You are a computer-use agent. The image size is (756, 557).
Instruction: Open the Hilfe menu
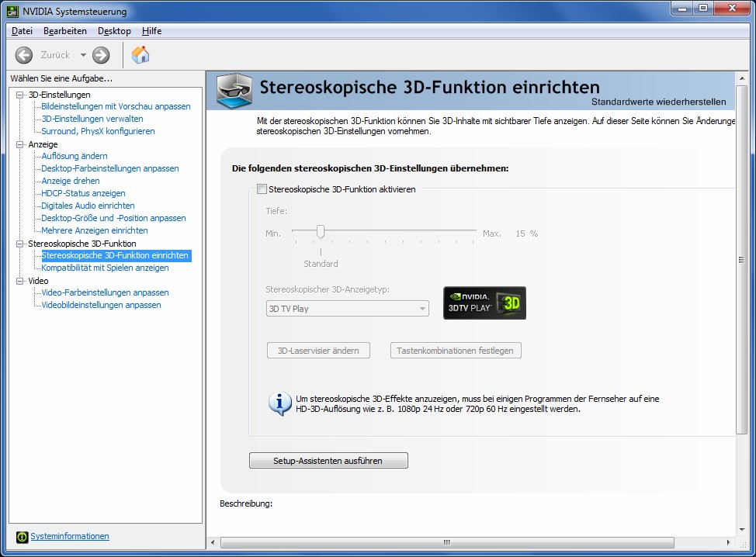152,31
